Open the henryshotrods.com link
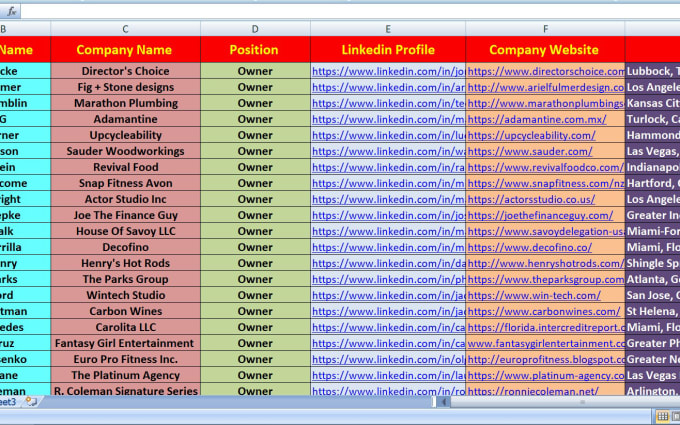 point(546,264)
